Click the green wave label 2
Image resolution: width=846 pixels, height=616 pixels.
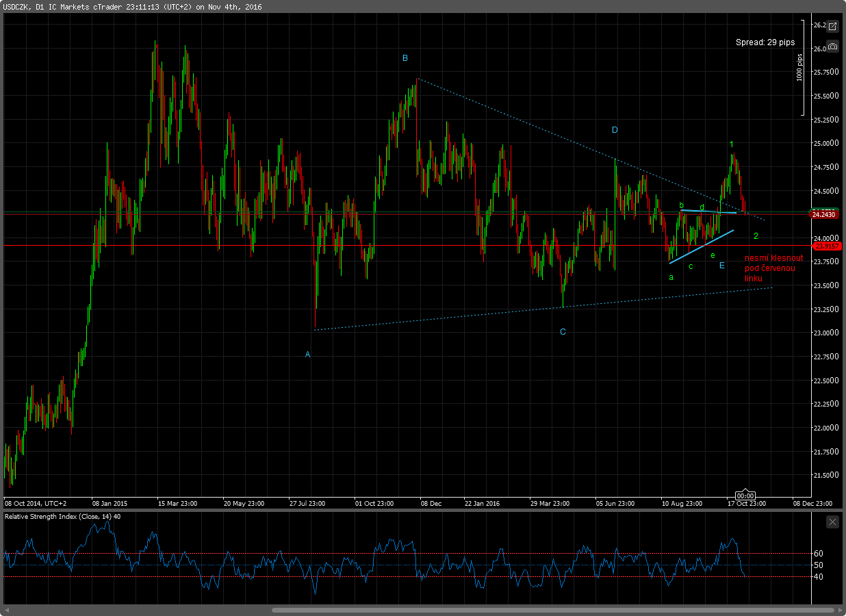click(x=756, y=237)
